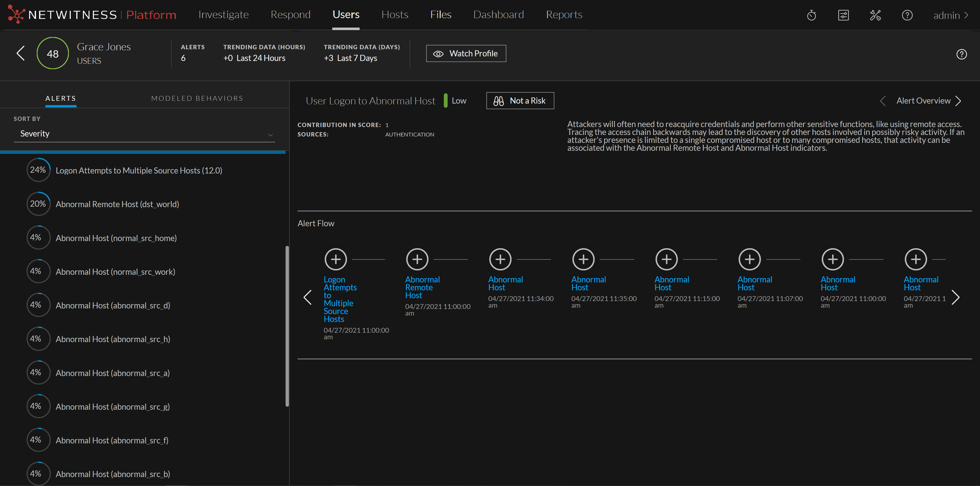The width and height of the screenshot is (980, 486).
Task: Go to the Investigate menu
Action: tap(223, 15)
